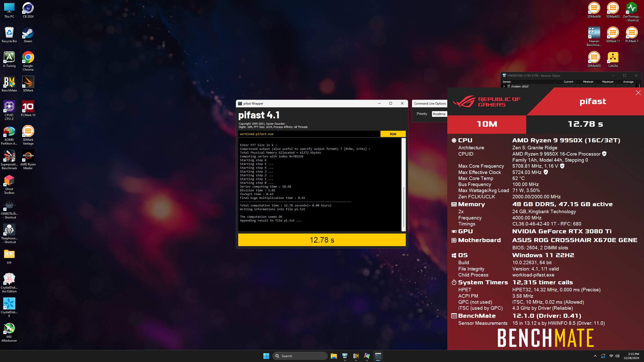Screen dimensions: 644x362
Task: Open AMD Ryzen Master icon
Action: (28, 160)
